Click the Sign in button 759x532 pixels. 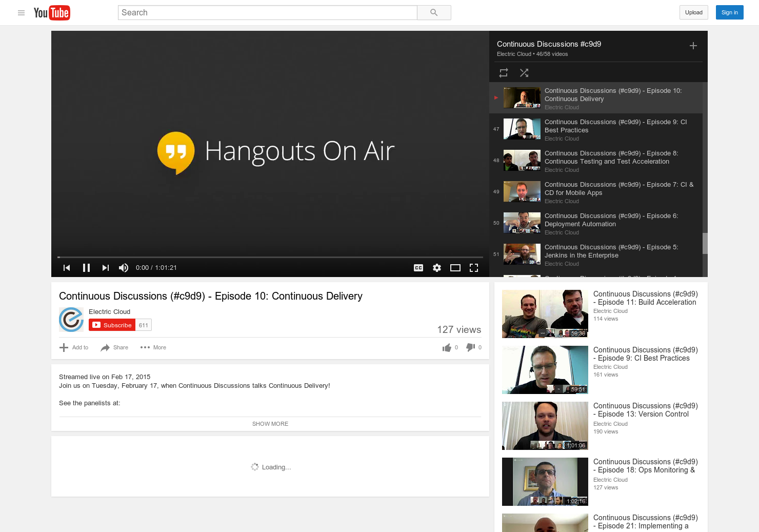coord(729,12)
